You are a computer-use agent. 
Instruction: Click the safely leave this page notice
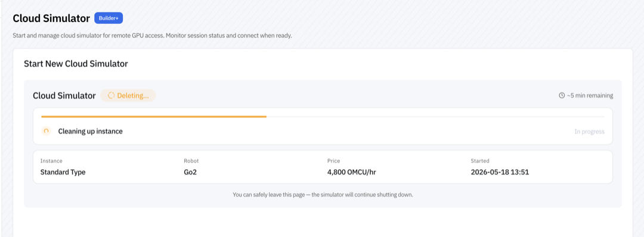click(x=323, y=195)
